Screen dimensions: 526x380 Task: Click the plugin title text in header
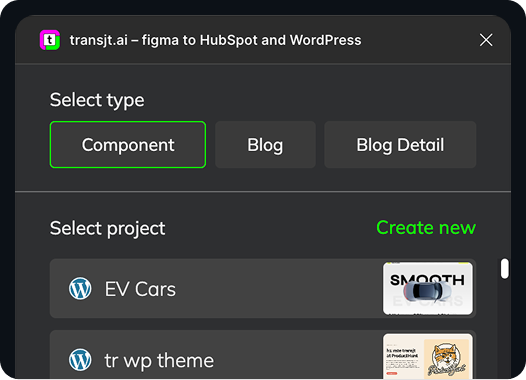coord(215,40)
